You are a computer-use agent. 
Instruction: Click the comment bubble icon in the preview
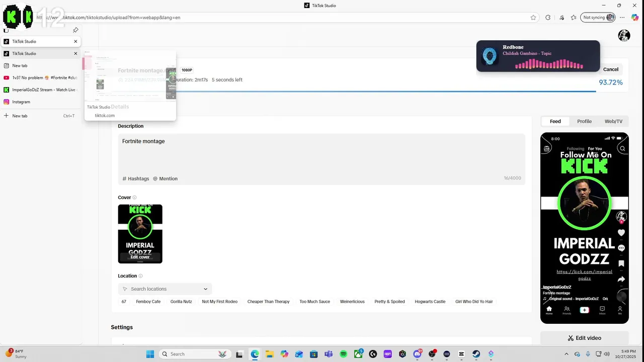(x=621, y=248)
